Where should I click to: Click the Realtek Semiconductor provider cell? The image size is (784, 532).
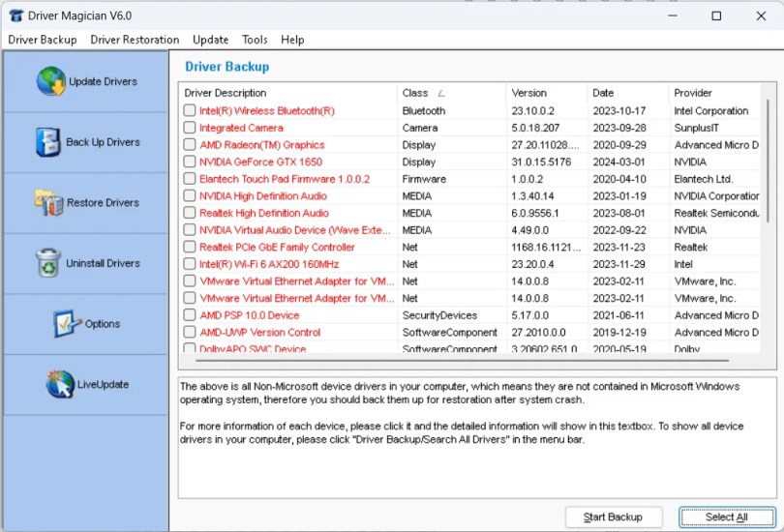point(716,213)
